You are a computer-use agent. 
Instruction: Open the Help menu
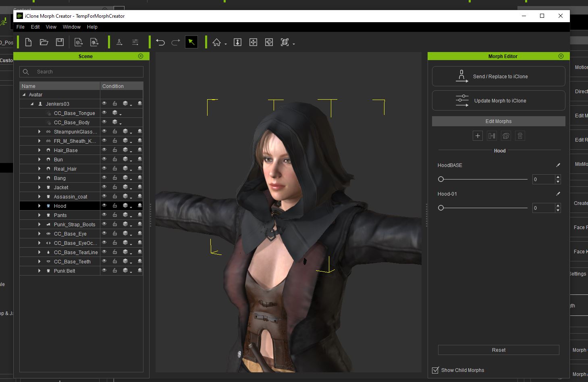(92, 27)
